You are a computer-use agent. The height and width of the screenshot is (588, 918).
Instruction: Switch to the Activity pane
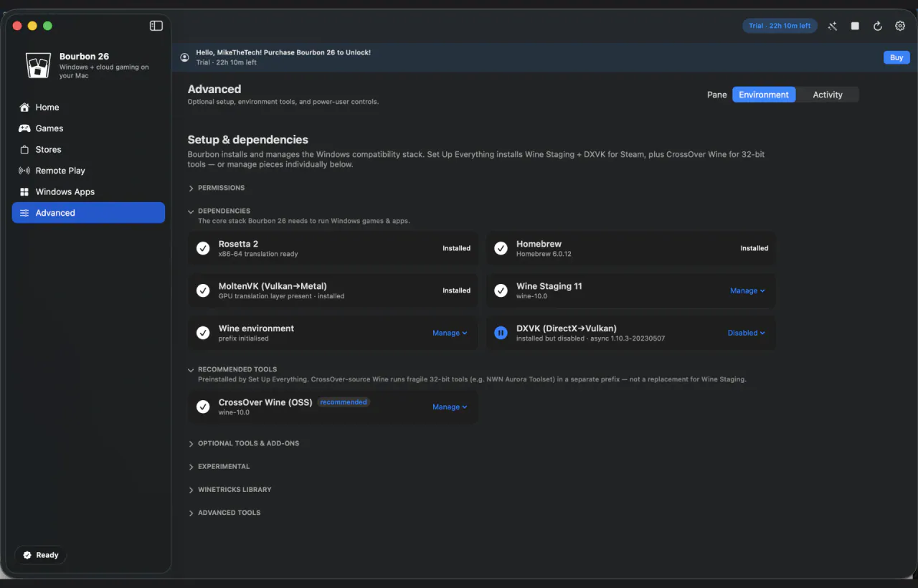tap(828, 95)
